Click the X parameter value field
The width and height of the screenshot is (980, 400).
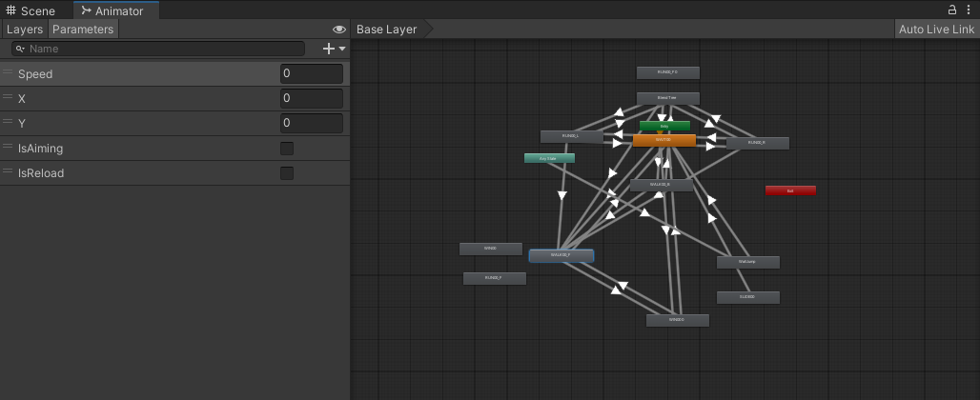(311, 99)
